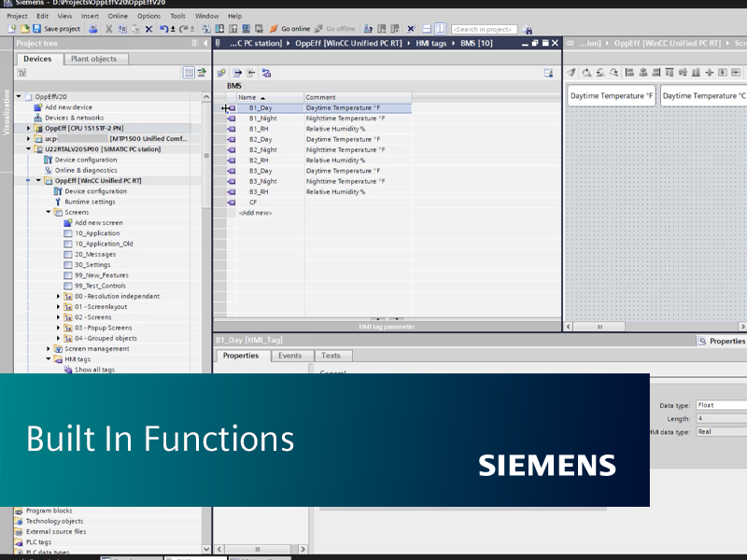Collapse the HMI tags folder
This screenshot has height=560, width=747.
49,359
